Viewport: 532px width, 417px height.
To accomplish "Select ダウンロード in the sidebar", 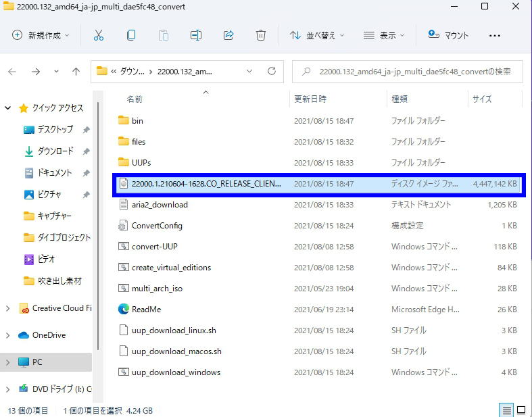I will pos(55,151).
